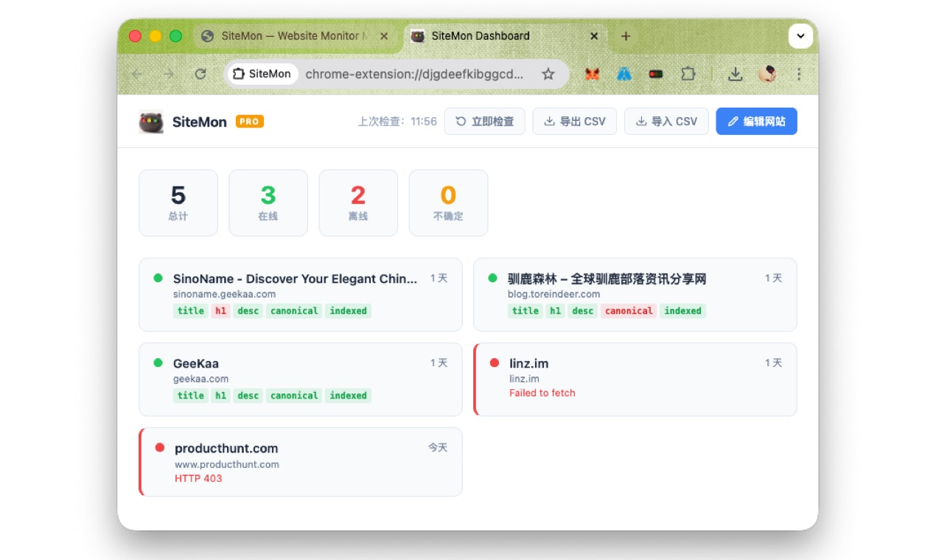Click the blue 编辑网站 button

pyautogui.click(x=756, y=122)
